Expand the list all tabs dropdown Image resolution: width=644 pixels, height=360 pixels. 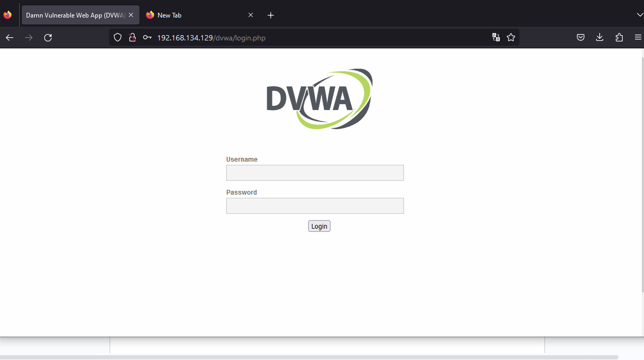[640, 15]
